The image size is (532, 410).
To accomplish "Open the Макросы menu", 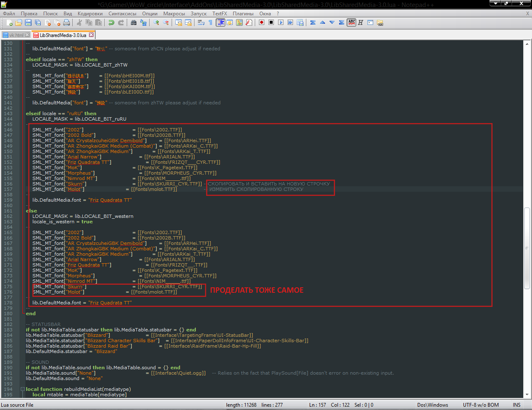I will [174, 13].
